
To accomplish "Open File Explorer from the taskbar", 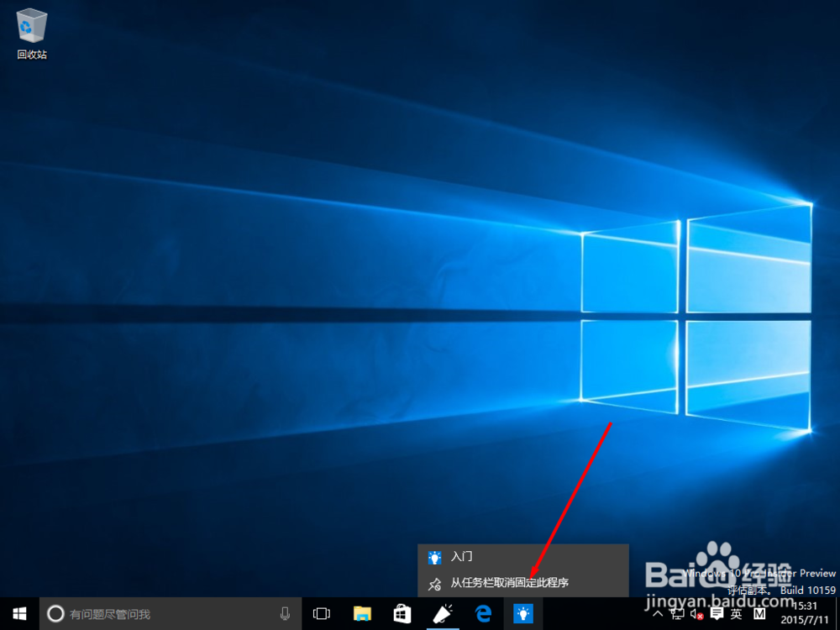I will 363,613.
